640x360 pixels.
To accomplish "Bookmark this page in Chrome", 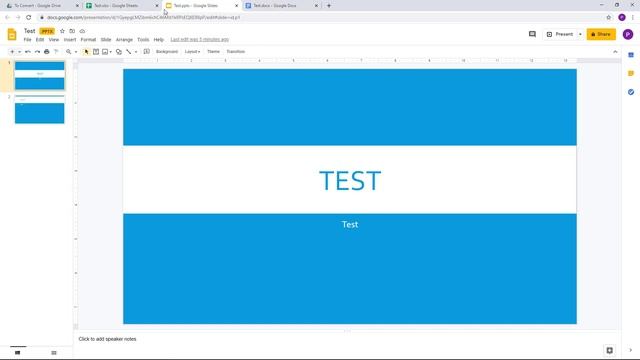I will (x=609, y=18).
